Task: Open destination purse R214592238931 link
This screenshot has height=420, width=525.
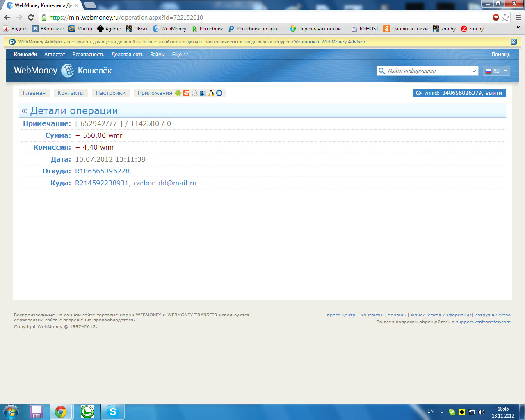Action: tap(102, 183)
